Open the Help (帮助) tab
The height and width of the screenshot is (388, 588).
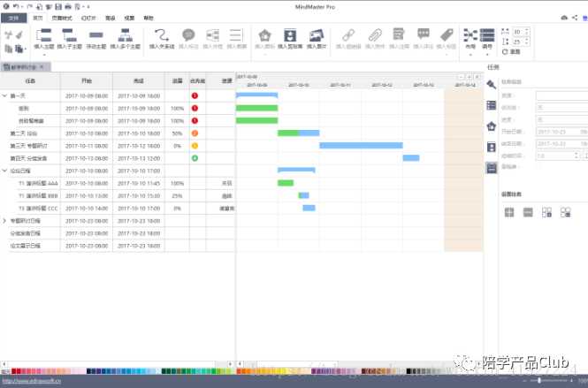click(149, 18)
